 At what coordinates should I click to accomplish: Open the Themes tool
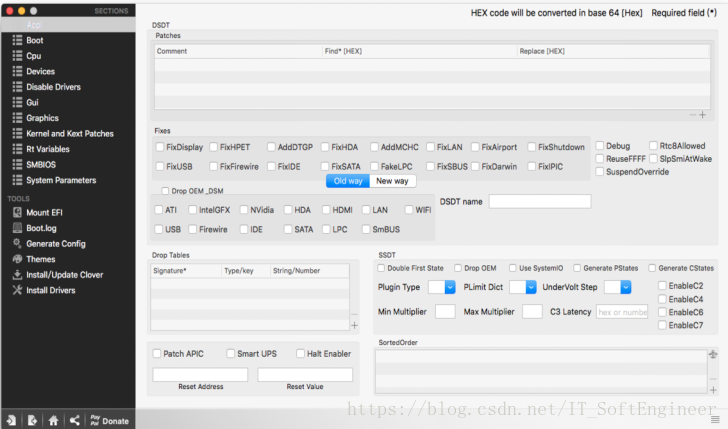40,259
